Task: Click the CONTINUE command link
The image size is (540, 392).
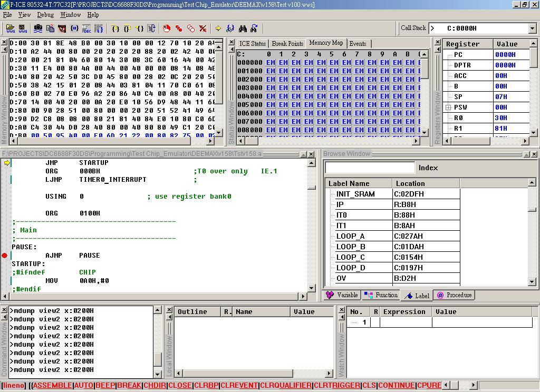Action: click(x=397, y=386)
